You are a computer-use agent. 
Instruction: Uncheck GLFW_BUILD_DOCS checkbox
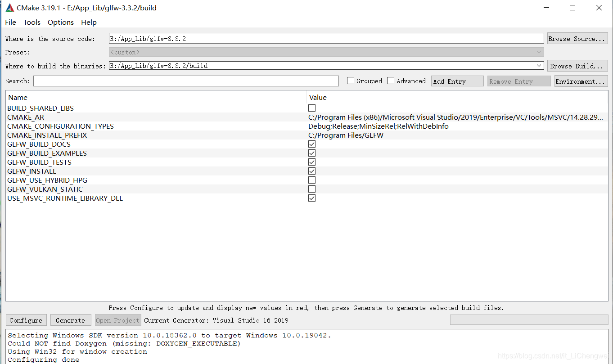312,144
